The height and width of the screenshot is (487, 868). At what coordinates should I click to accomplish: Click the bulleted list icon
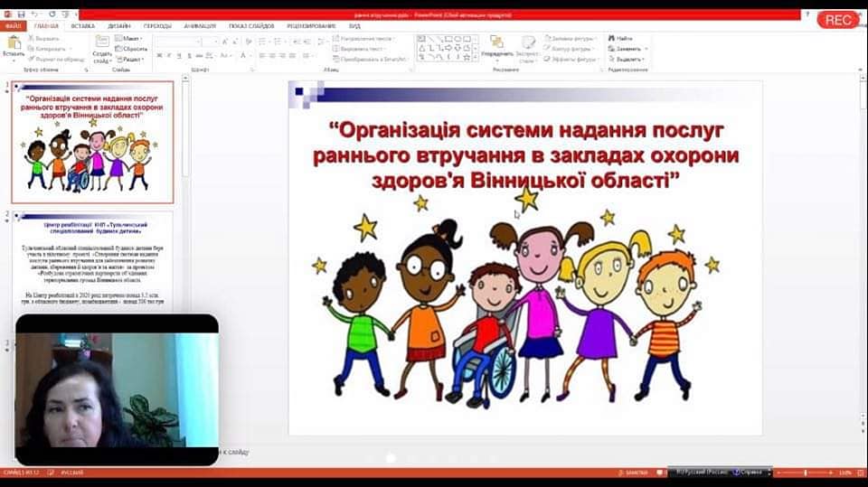[263, 42]
